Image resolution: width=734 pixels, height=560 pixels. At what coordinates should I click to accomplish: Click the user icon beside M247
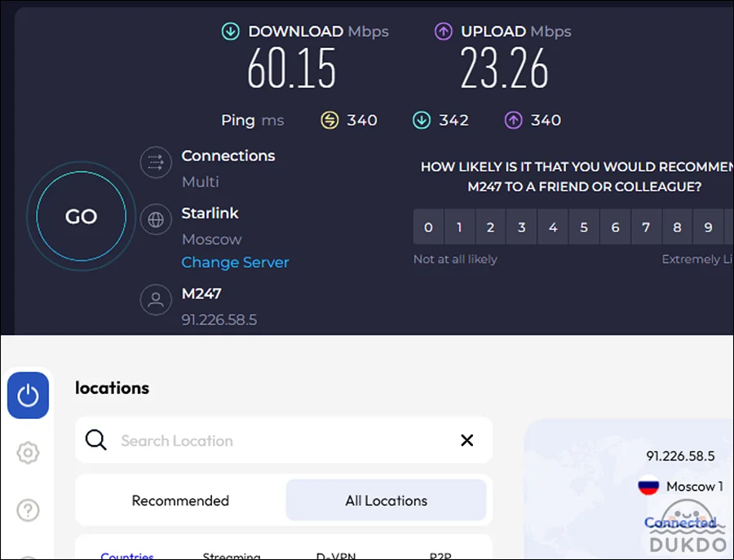pyautogui.click(x=156, y=300)
